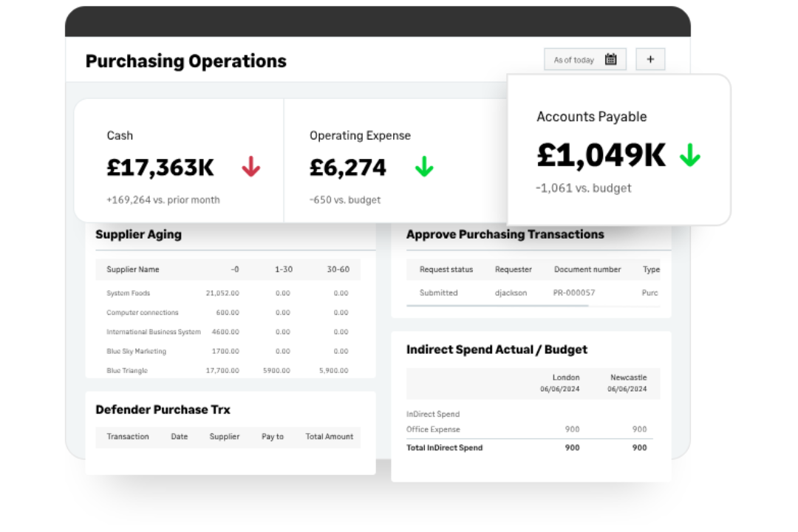Click the plus icon to add a widget

click(650, 59)
